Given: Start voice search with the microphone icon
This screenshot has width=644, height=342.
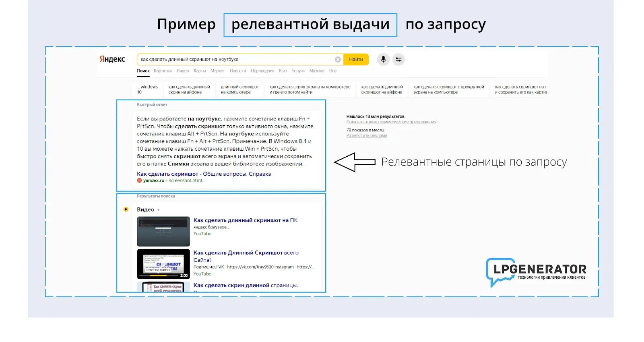Looking at the screenshot, I should pyautogui.click(x=384, y=59).
